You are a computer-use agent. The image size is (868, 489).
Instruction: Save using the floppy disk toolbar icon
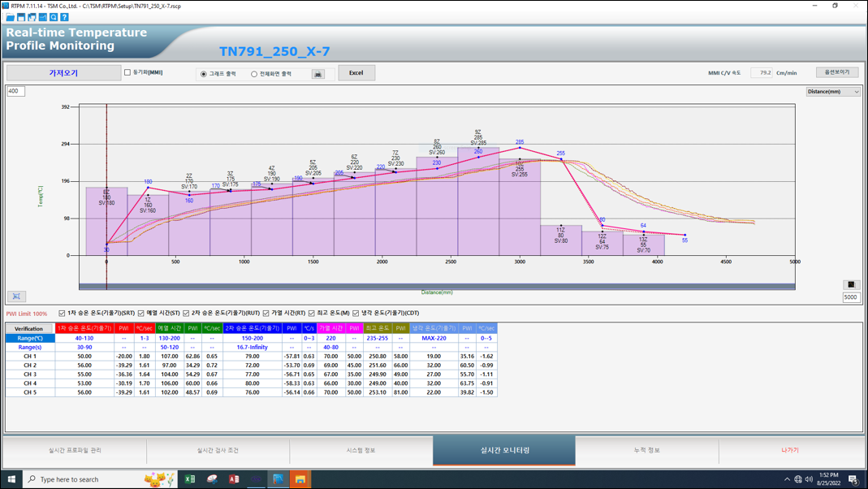21,17
